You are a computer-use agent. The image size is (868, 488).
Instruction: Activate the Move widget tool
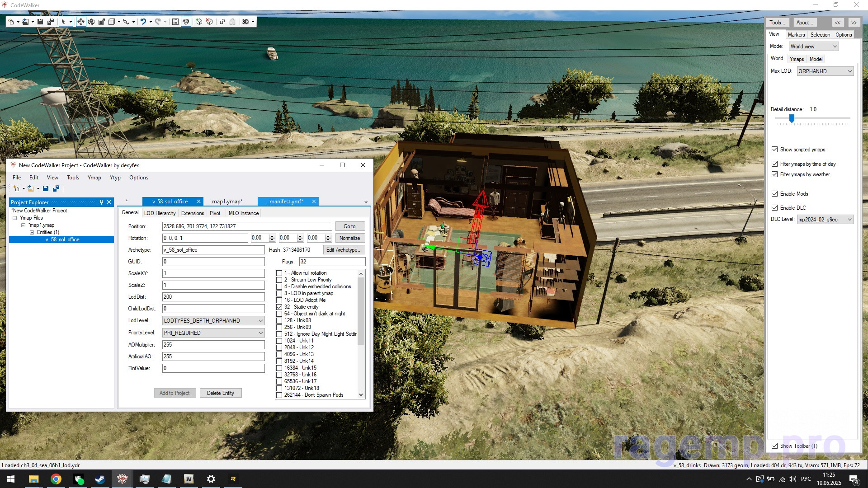80,22
